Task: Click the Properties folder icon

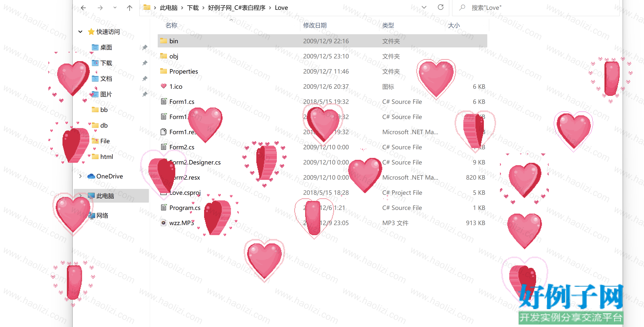Action: coord(164,71)
